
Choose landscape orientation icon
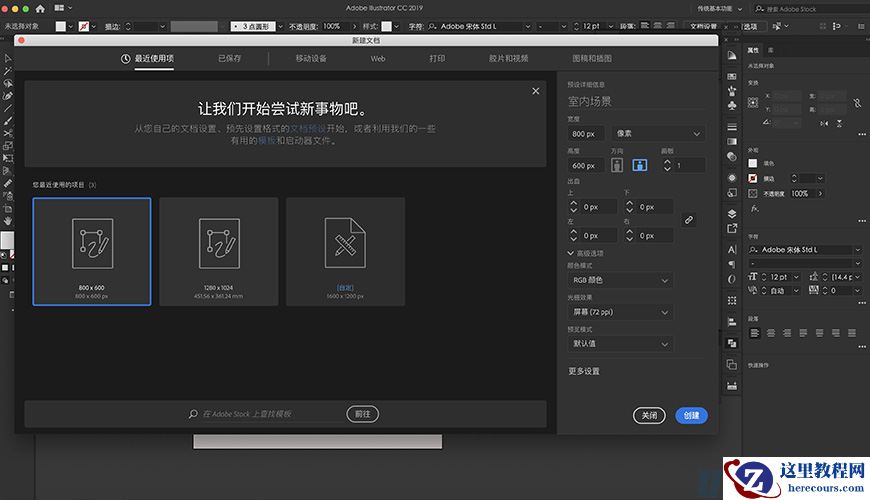point(640,165)
